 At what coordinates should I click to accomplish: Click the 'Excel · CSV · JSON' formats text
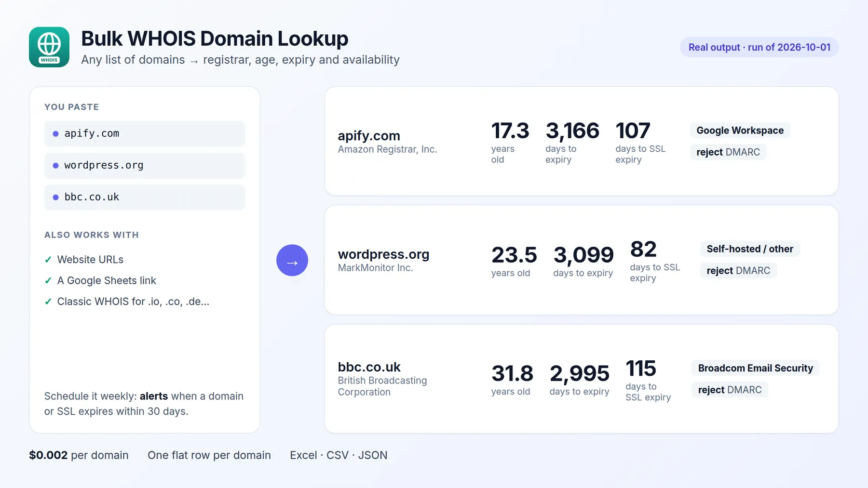point(339,455)
